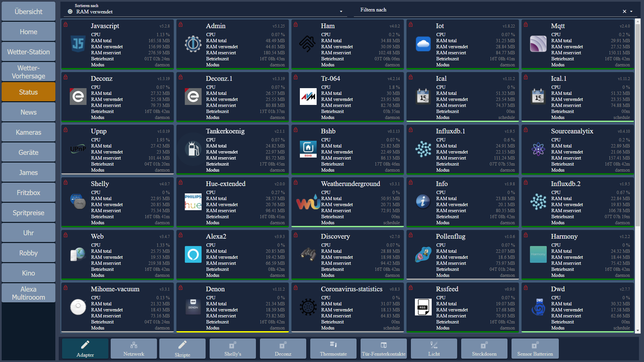Toggle the lock on Ham card
The image size is (644, 362).
tap(296, 24)
